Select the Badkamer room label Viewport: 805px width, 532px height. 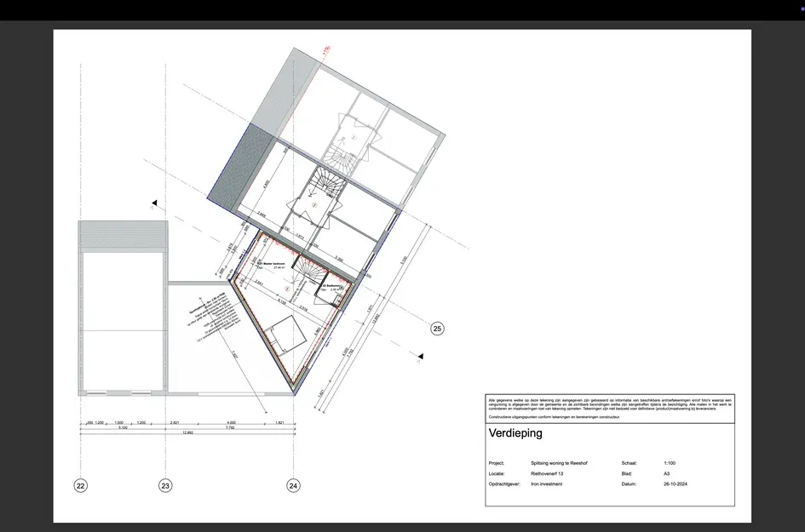[331, 286]
